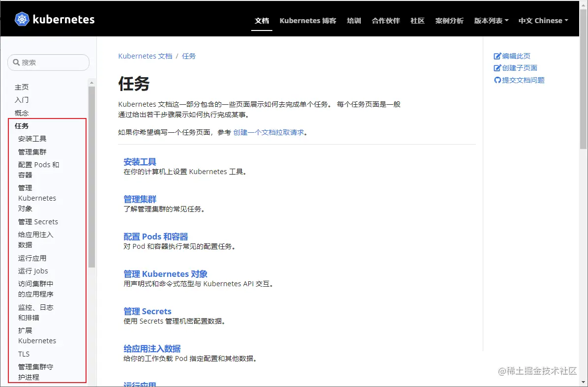Open 访问集群中的应用程序 in sidebar
The image size is (588, 387).
(35, 289)
